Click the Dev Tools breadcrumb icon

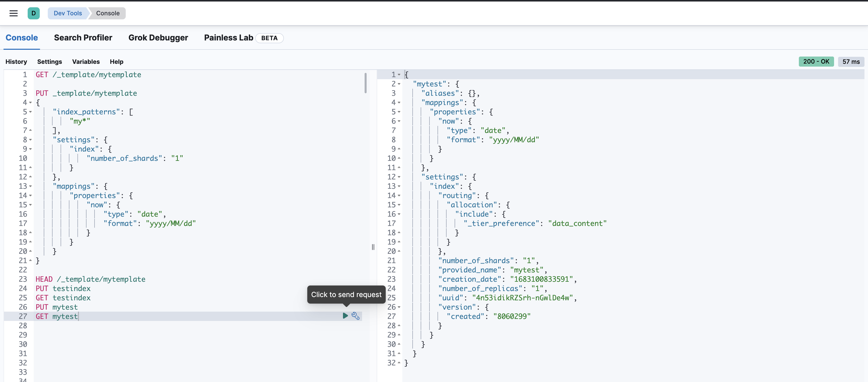[67, 13]
